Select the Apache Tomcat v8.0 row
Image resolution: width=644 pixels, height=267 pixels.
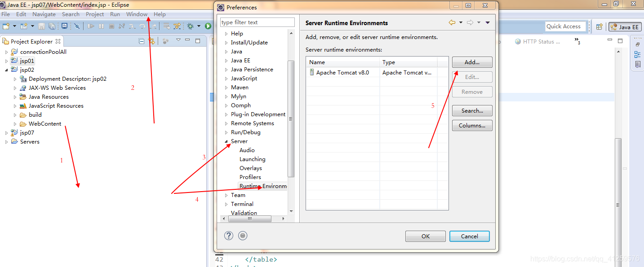point(377,72)
